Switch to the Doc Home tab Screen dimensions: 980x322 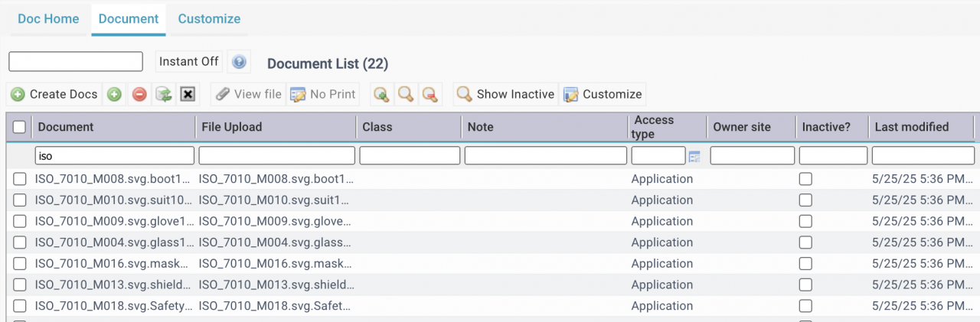click(48, 19)
